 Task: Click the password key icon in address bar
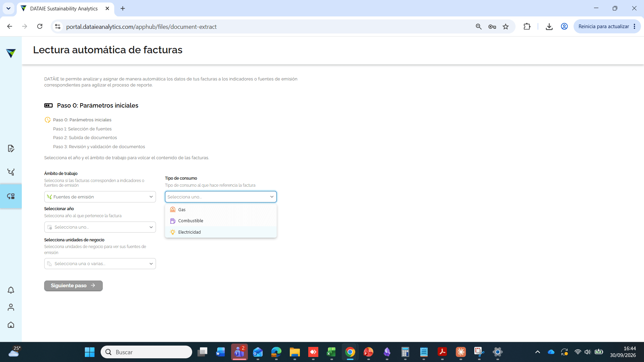tap(492, 26)
